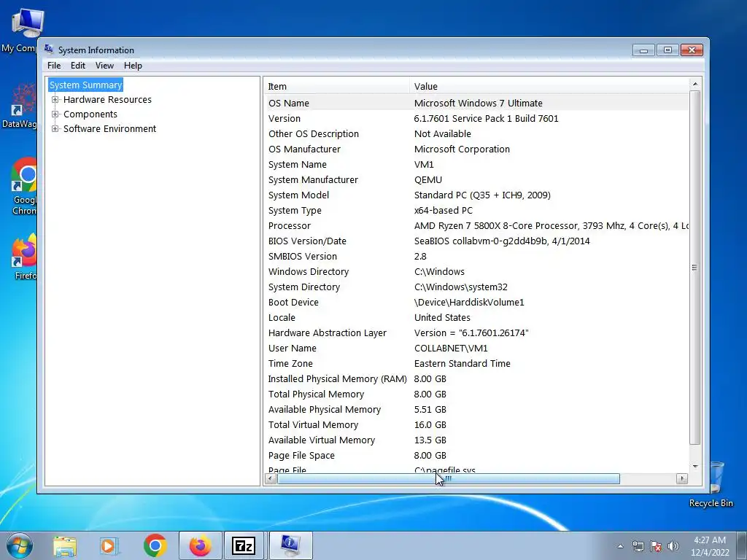Select the Processor row label
Screen dimensions: 747x560
289,226
